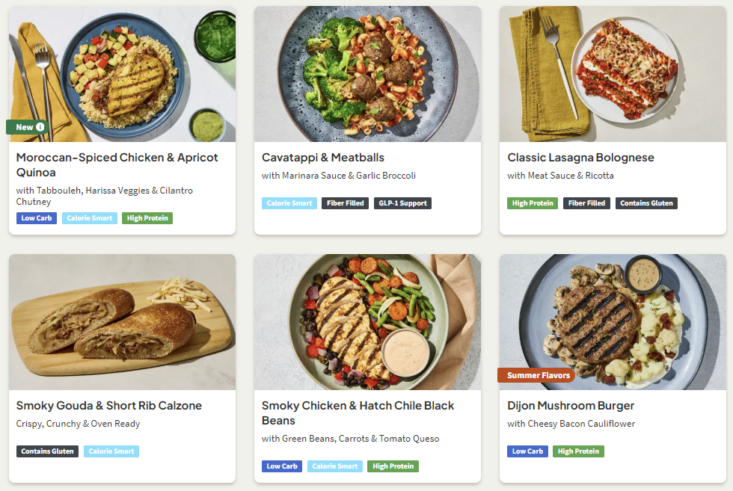The height and width of the screenshot is (491, 733).
Task: Click High Protein tag on Dijon Burger card
Action: [578, 451]
